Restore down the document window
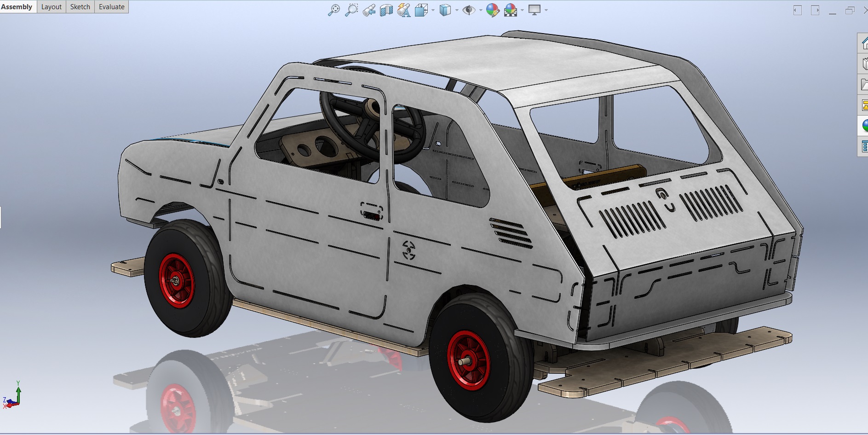868x435 pixels. point(850,10)
